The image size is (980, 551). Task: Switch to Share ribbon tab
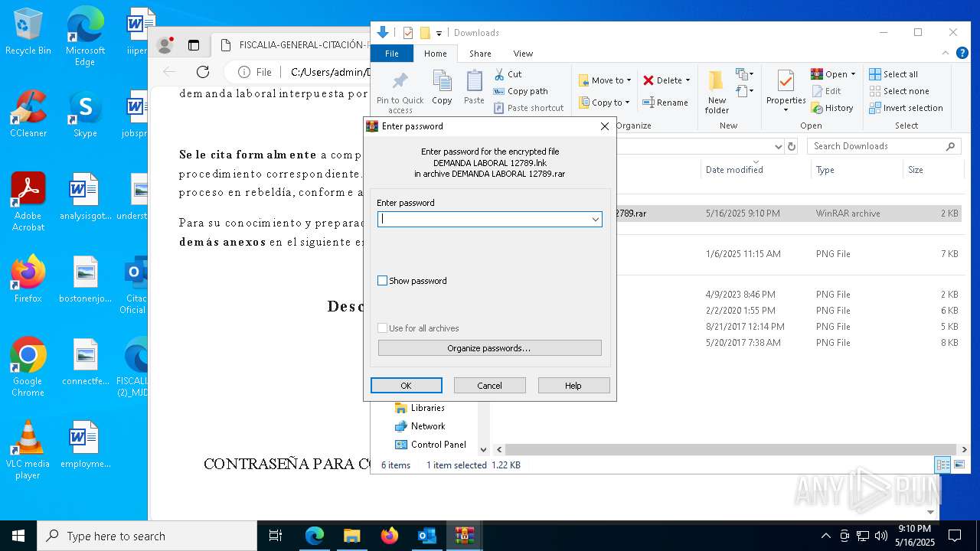(480, 54)
